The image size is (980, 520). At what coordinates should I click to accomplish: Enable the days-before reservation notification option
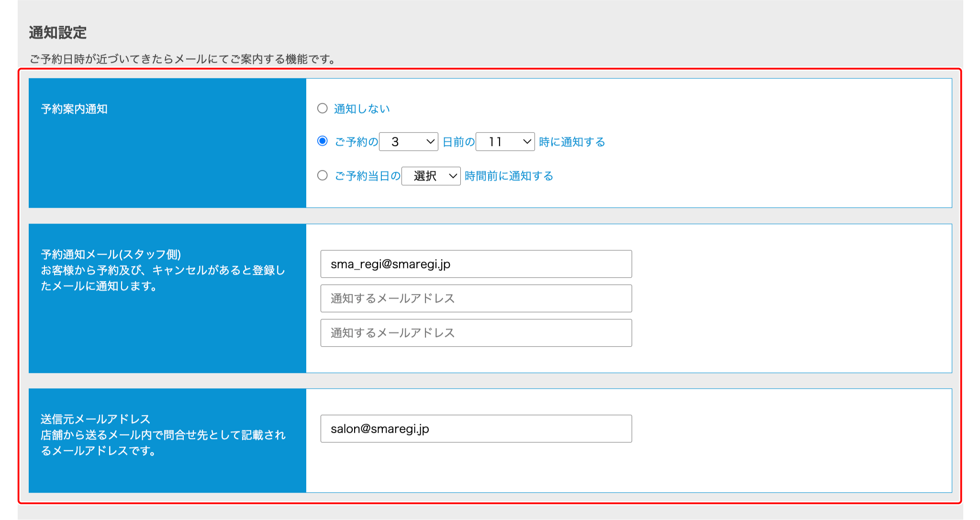323,141
